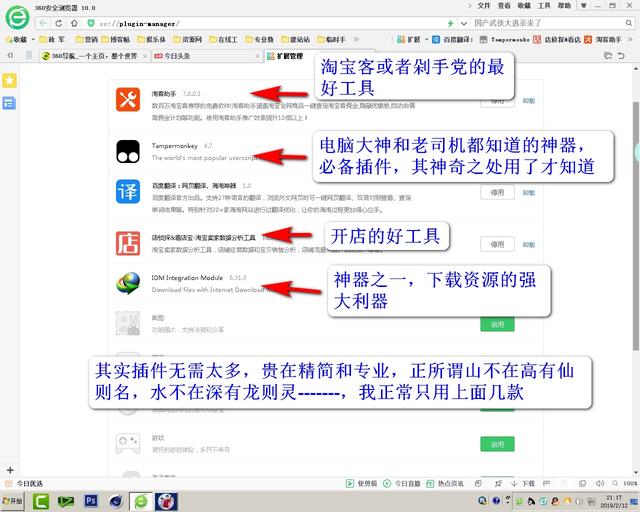640x512 pixels.
Task: Click the 淘客助手 toolbar extension button
Action: click(603, 39)
